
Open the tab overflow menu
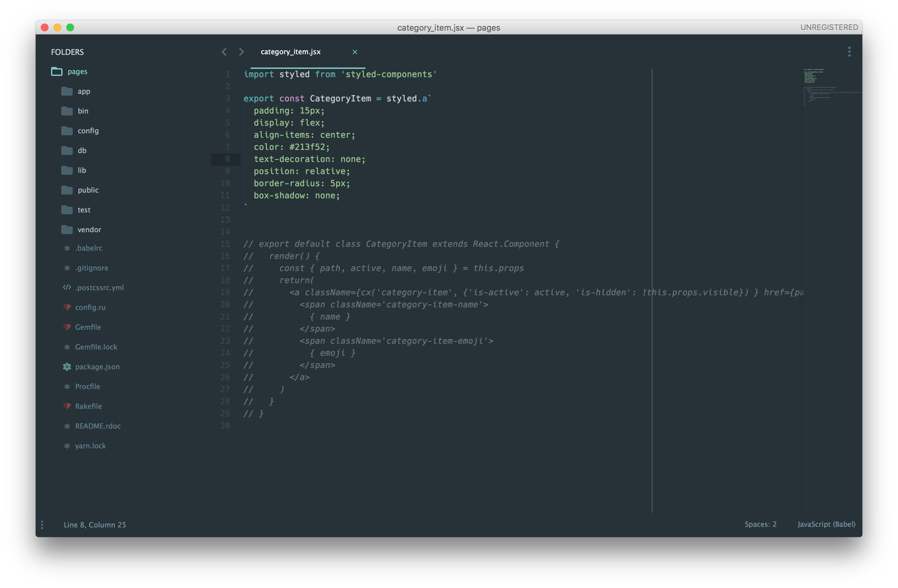click(x=849, y=51)
